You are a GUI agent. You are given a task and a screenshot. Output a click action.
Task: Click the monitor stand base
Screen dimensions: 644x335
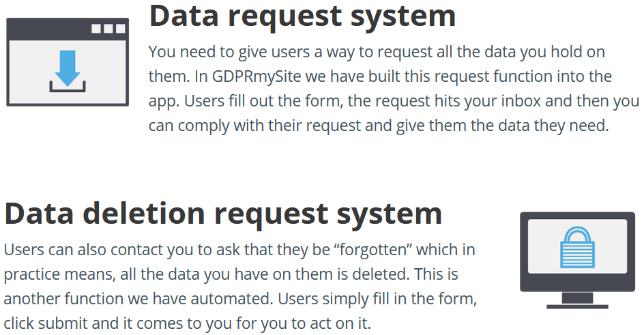(x=577, y=306)
